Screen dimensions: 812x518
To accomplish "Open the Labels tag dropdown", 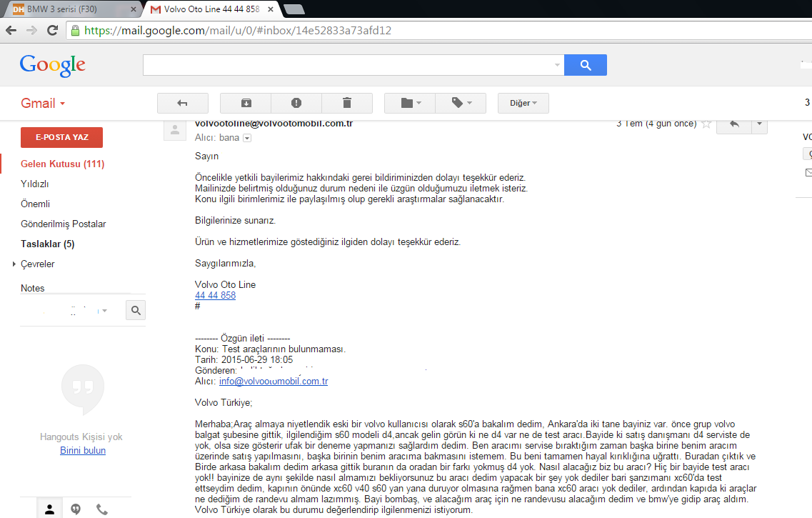I will [x=461, y=103].
